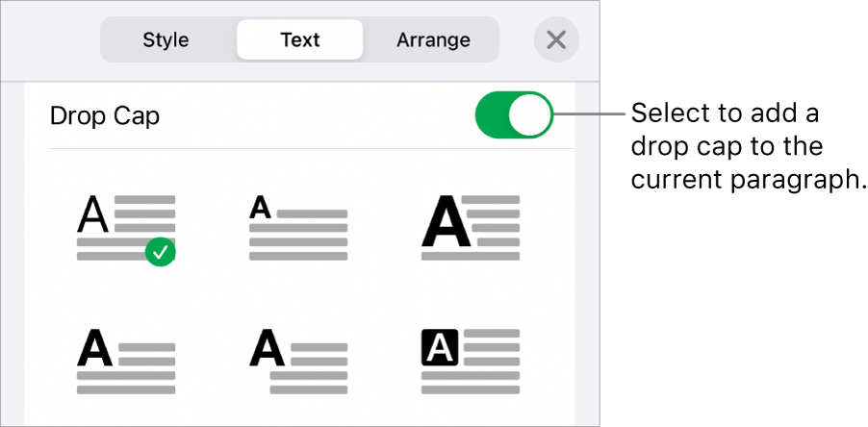868x427 pixels.
Task: Apply the inverted black-box drop cap style
Action: pos(471,361)
